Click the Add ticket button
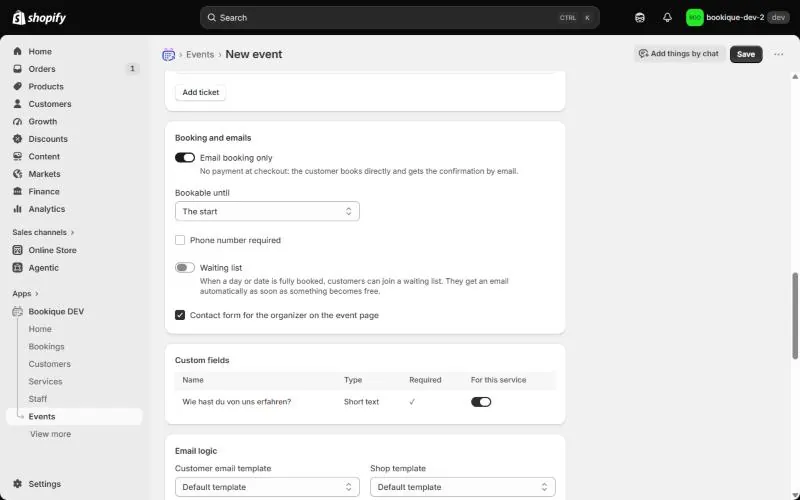 201,92
